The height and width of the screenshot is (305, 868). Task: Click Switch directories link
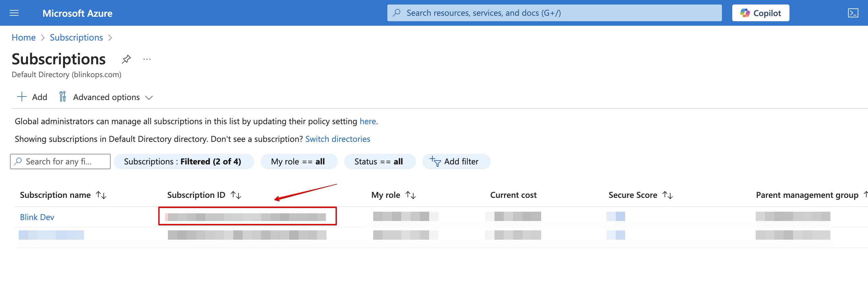pyautogui.click(x=337, y=139)
